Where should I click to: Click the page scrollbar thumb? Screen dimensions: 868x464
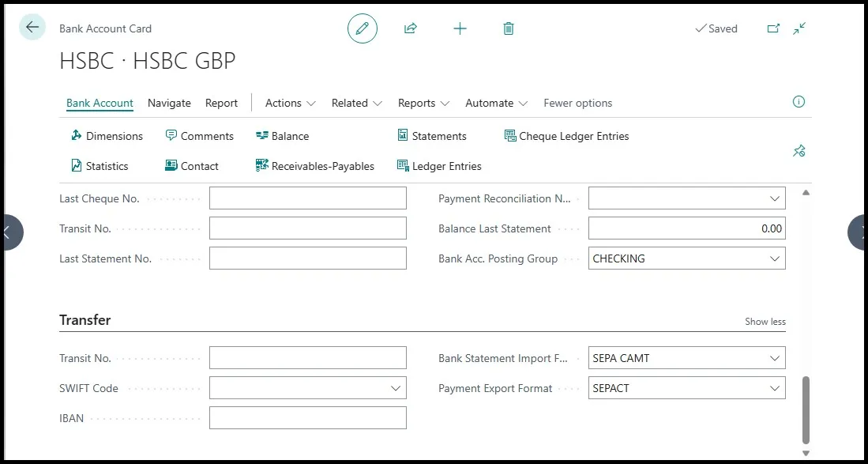tap(806, 409)
